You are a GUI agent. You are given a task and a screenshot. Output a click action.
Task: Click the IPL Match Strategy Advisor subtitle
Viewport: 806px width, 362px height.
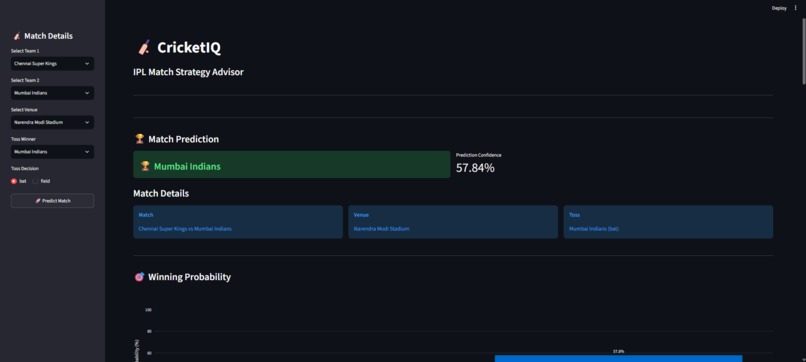click(188, 72)
